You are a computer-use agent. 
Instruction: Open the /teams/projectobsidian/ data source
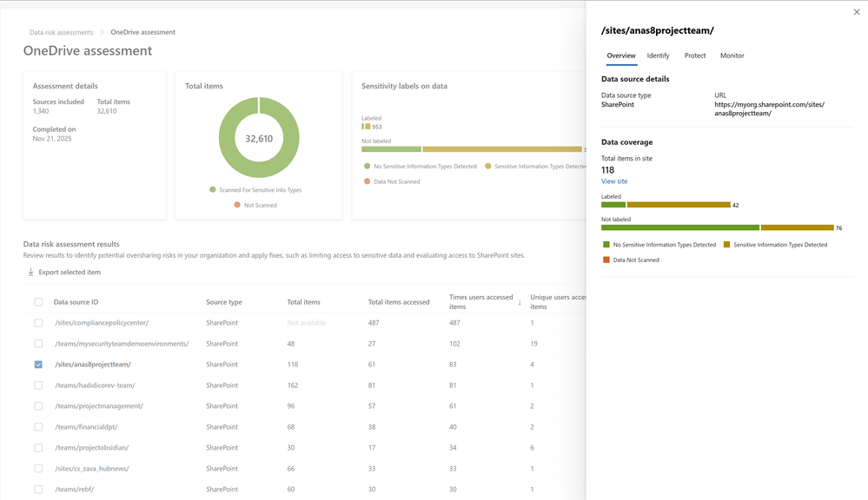pos(91,447)
